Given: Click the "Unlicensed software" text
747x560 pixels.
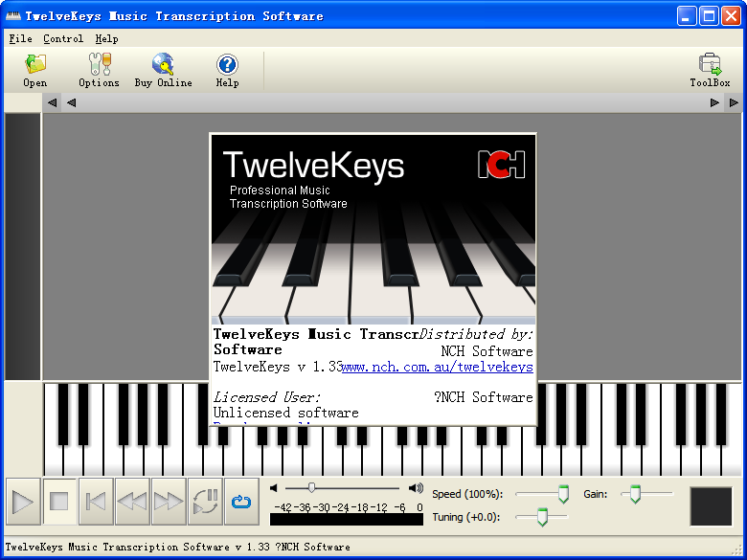Looking at the screenshot, I should coord(285,413).
